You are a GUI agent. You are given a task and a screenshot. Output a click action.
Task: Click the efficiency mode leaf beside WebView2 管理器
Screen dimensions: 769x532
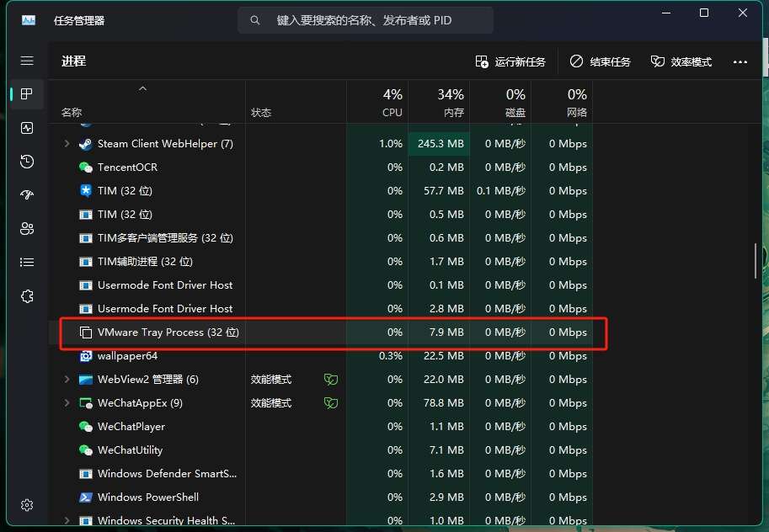click(330, 380)
